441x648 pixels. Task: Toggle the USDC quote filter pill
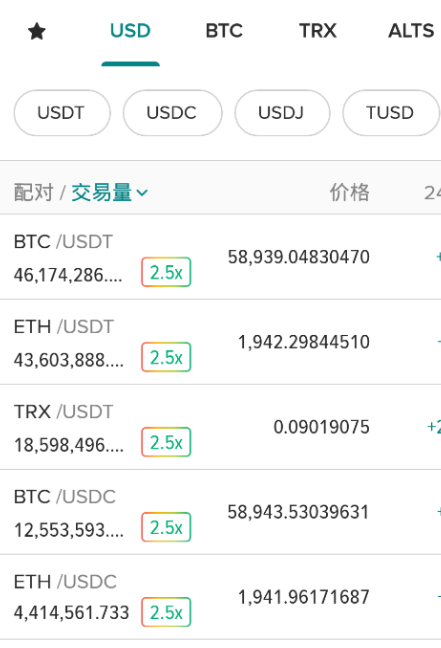[172, 113]
